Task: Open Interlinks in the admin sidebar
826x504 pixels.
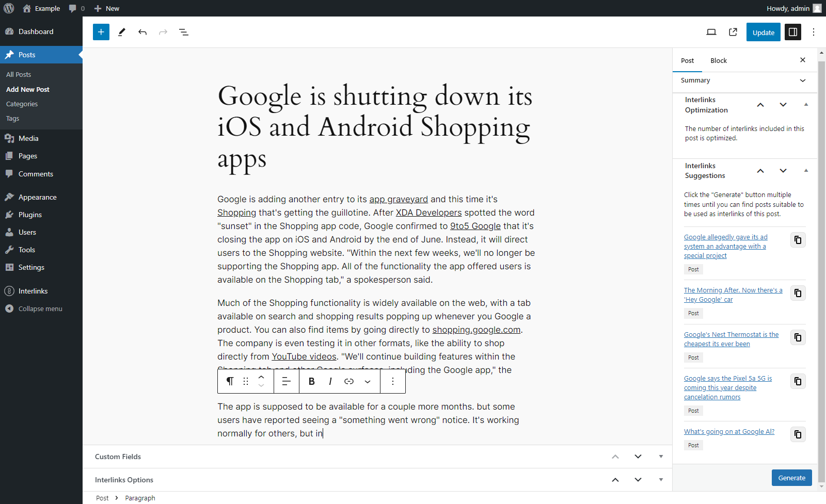Action: click(x=33, y=291)
